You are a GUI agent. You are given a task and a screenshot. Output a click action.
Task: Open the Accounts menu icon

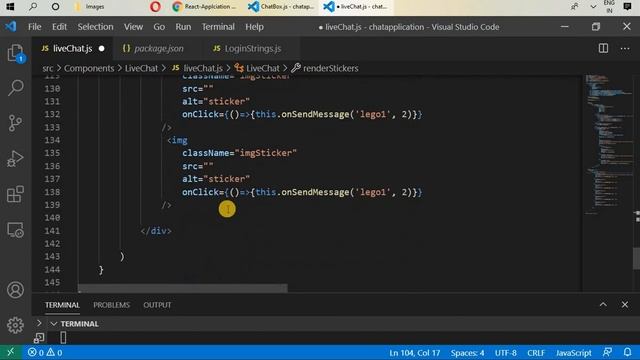click(x=16, y=290)
